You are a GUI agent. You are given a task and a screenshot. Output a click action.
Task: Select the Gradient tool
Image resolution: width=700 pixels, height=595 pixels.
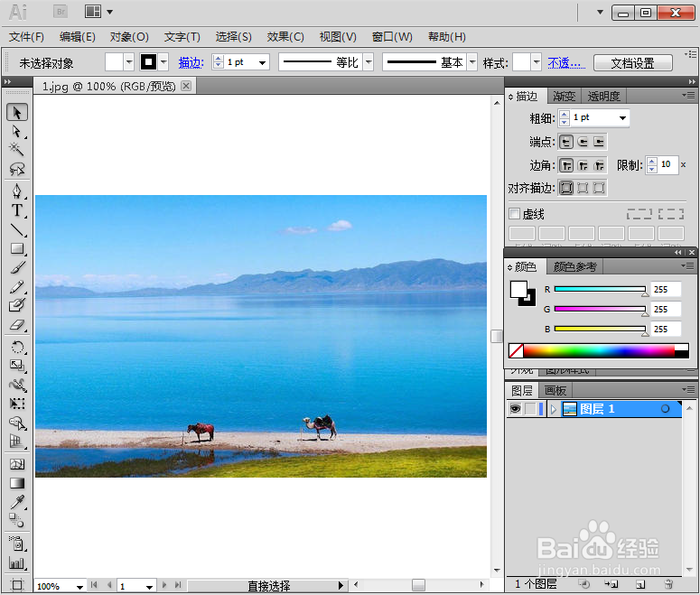pyautogui.click(x=17, y=483)
